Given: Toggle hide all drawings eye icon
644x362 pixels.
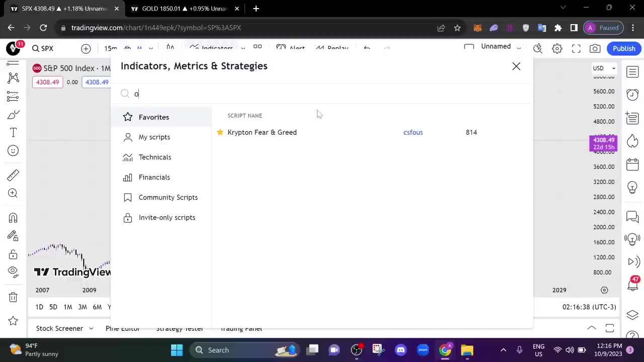Looking at the screenshot, I should (13, 272).
